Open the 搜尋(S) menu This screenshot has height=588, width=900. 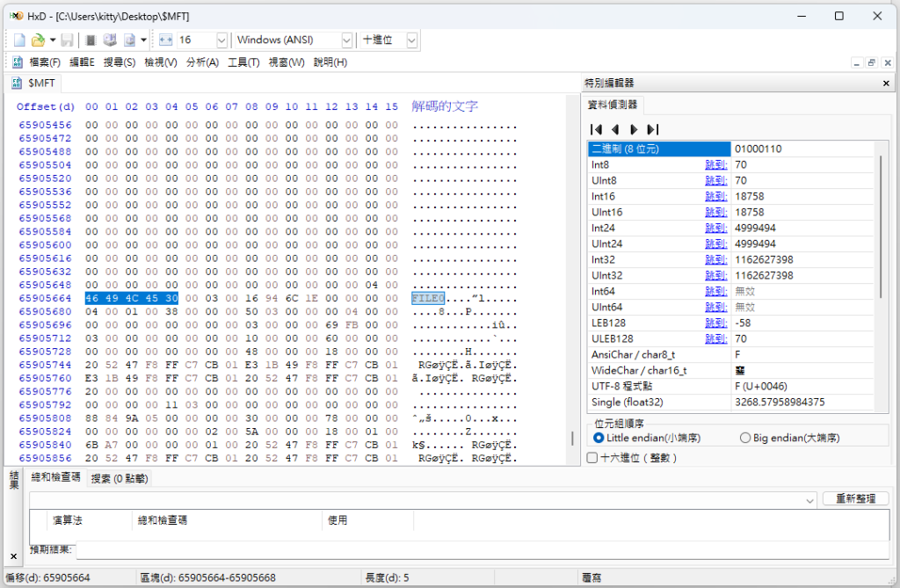(x=120, y=62)
